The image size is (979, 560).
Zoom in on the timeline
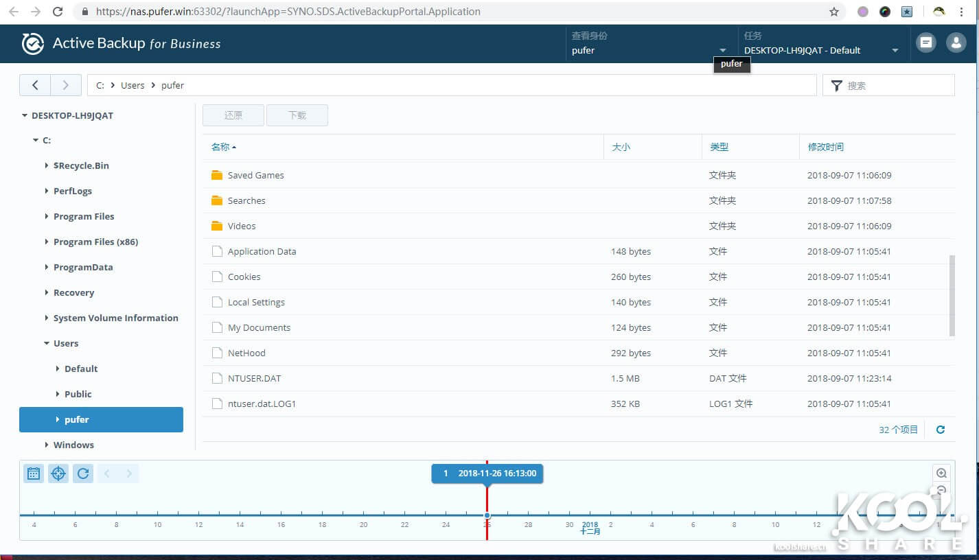(941, 473)
